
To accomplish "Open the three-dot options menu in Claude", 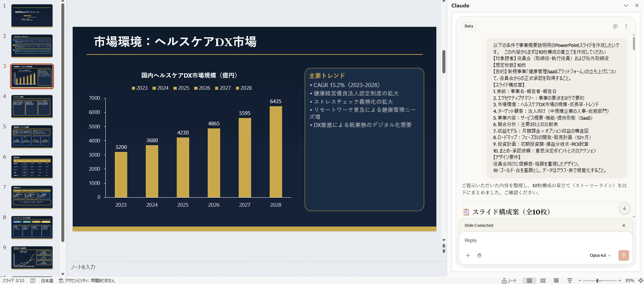I will 626,26.
